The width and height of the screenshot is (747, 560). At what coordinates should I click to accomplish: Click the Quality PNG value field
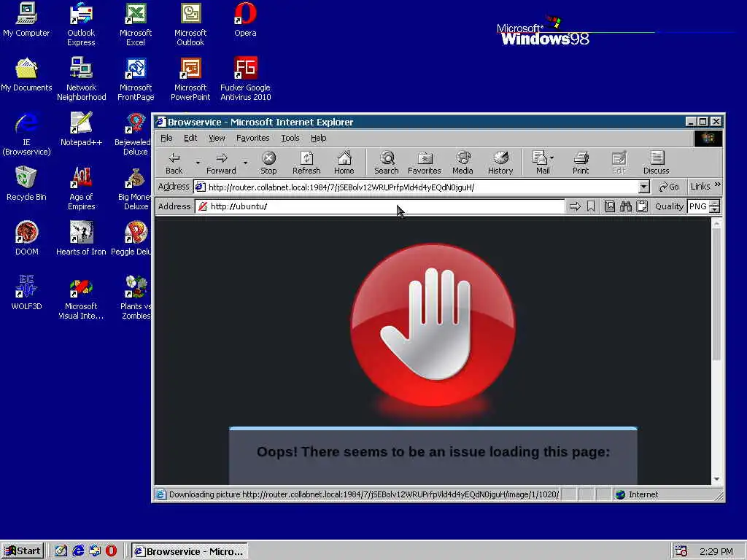pyautogui.click(x=698, y=206)
